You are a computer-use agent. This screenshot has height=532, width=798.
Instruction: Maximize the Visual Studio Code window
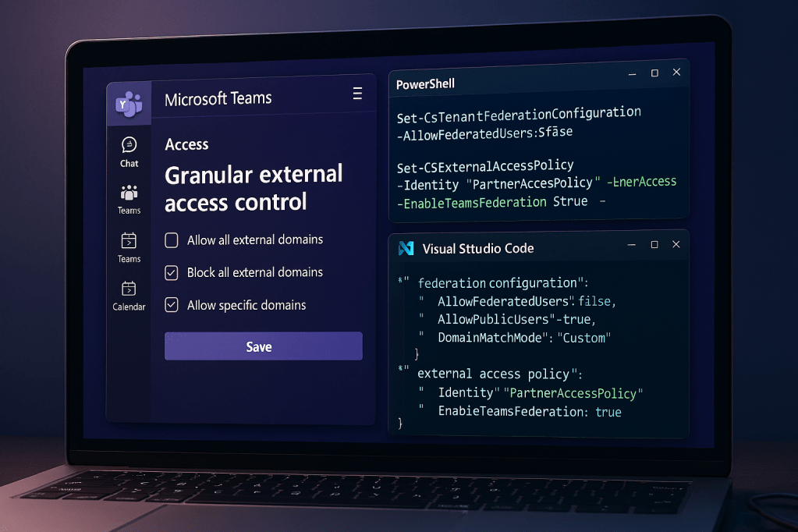pos(654,244)
